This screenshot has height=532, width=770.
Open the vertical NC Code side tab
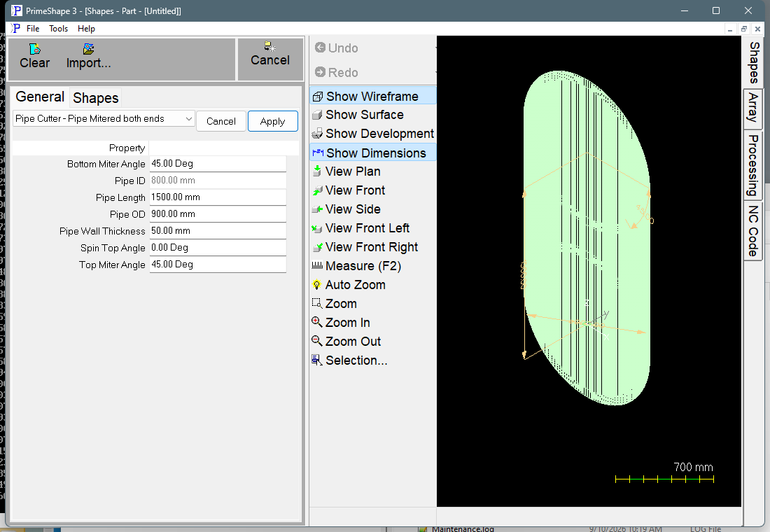pyautogui.click(x=752, y=231)
